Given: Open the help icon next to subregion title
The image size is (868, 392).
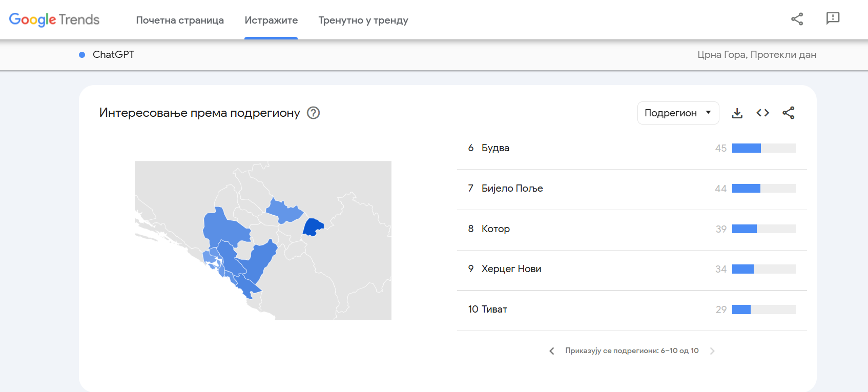Looking at the screenshot, I should click(313, 113).
